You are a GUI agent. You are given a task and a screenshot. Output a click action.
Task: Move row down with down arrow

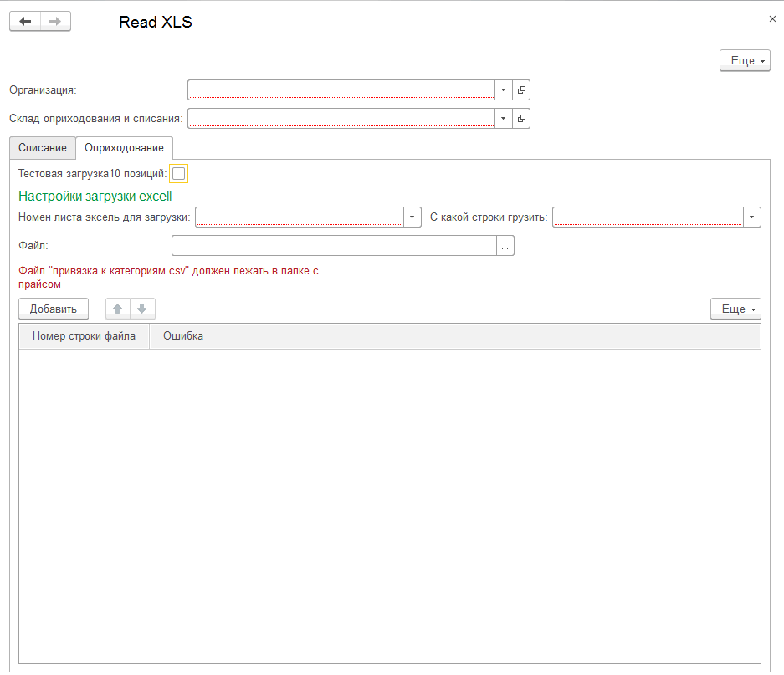pos(141,309)
